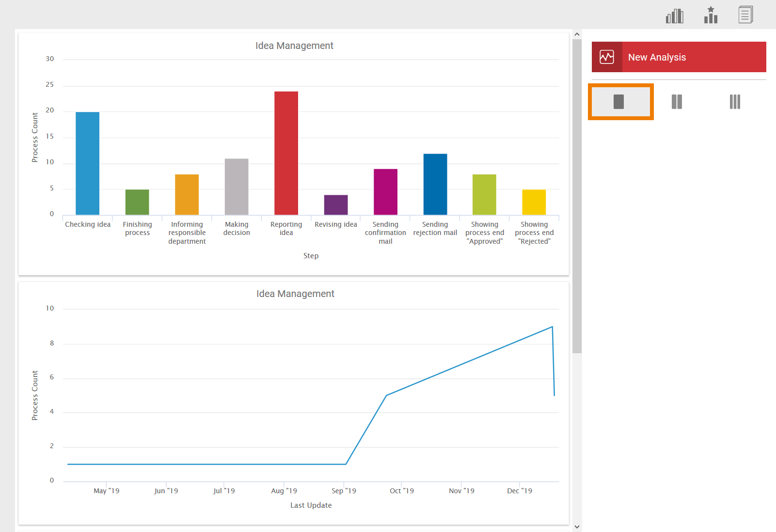
Task: Switch to two-column layout
Action: [677, 102]
